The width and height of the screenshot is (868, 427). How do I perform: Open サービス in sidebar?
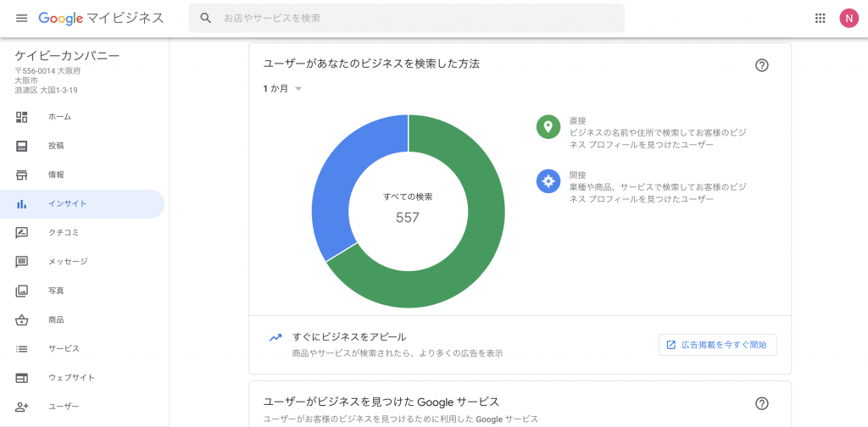tap(82, 349)
